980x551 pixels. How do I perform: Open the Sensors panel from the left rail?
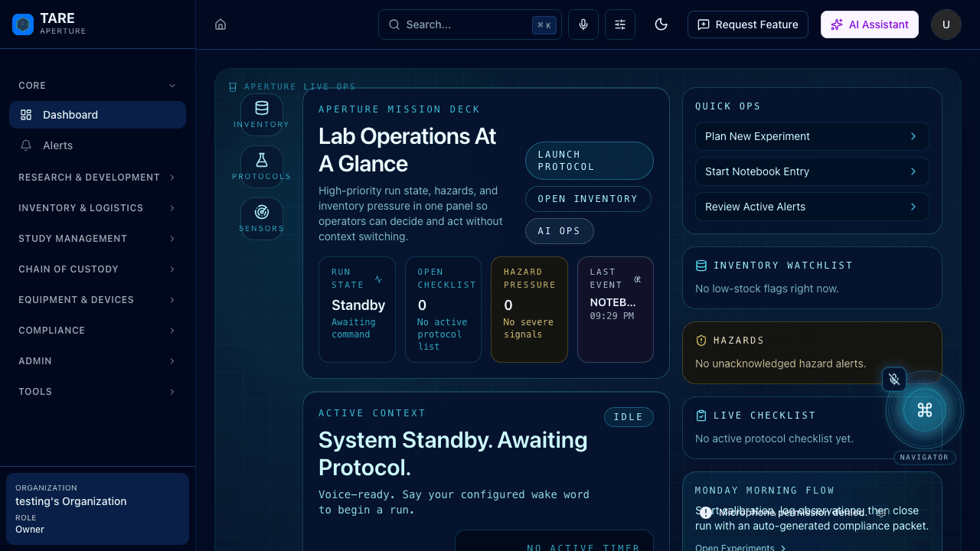261,218
